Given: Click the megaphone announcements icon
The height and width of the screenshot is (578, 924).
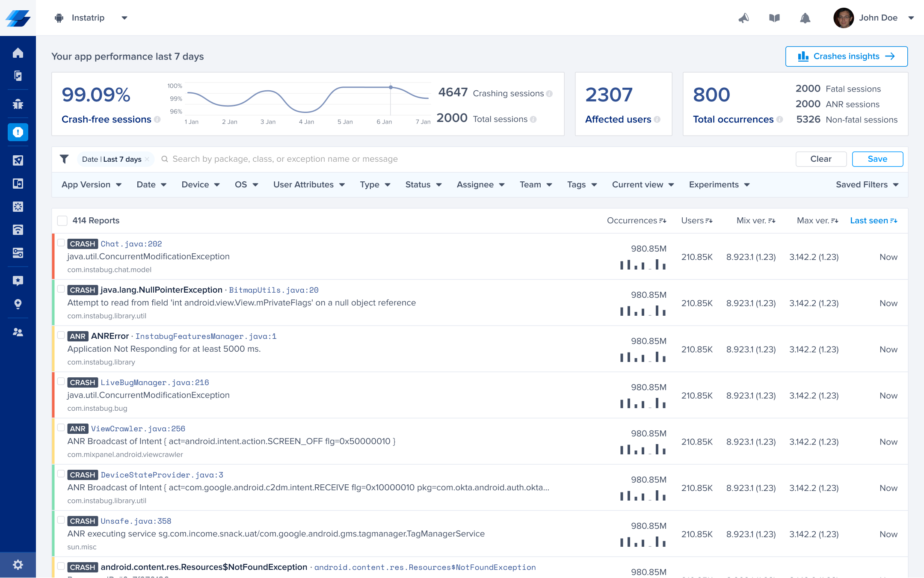Looking at the screenshot, I should pyautogui.click(x=743, y=18).
